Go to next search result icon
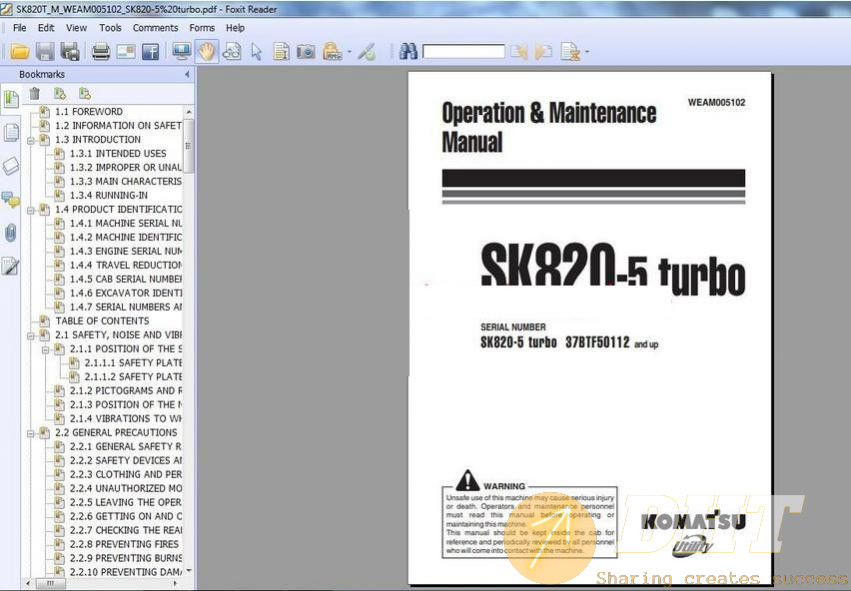851x591 pixels. coord(543,52)
